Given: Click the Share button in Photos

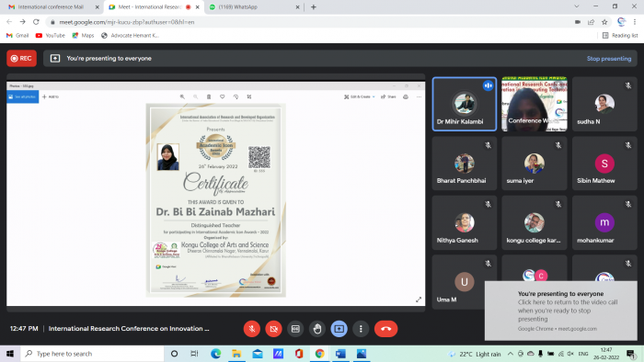Looking at the screenshot, I should click(388, 96).
